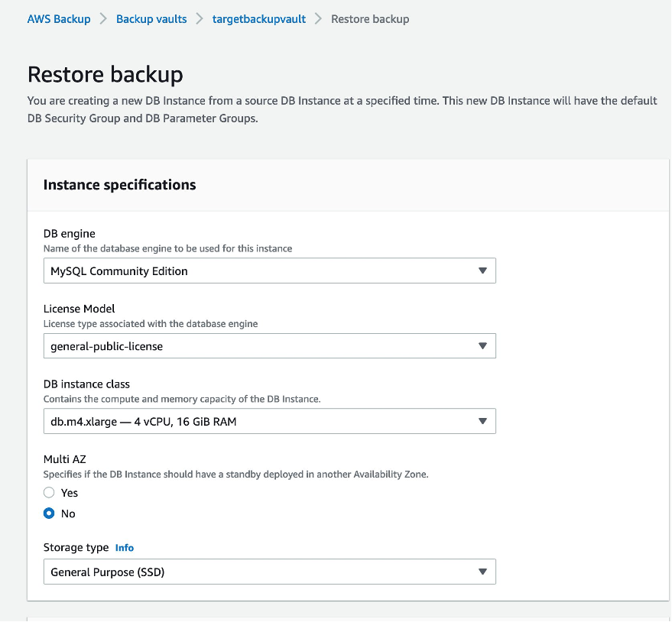Image resolution: width=672 pixels, height=622 pixels.
Task: Select Yes for Multi AZ deployment
Action: [48, 492]
